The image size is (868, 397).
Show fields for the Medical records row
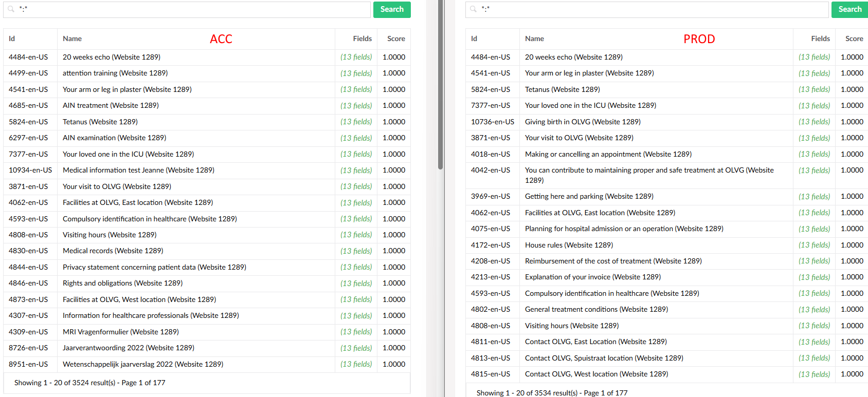(356, 251)
